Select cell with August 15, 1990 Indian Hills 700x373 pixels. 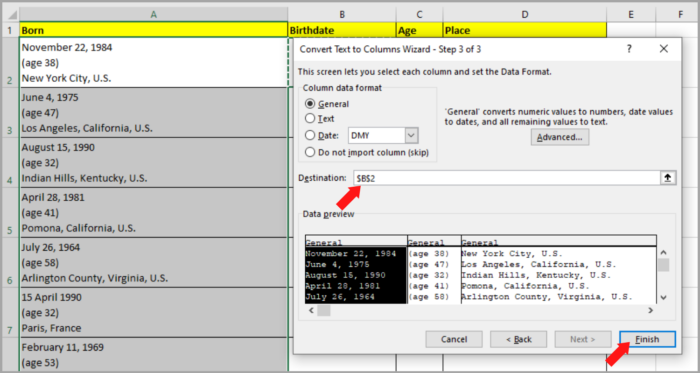(153, 162)
